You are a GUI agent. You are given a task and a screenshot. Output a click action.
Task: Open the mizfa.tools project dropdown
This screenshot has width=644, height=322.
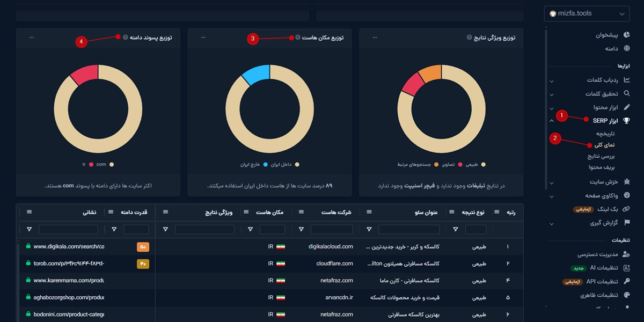pyautogui.click(x=587, y=14)
